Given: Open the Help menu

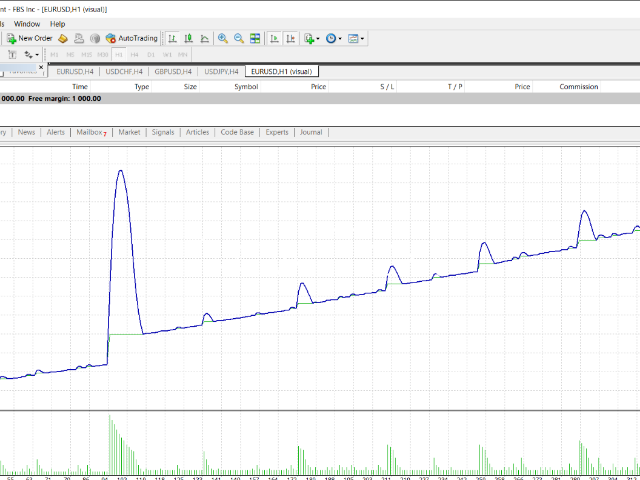Looking at the screenshot, I should [x=58, y=24].
